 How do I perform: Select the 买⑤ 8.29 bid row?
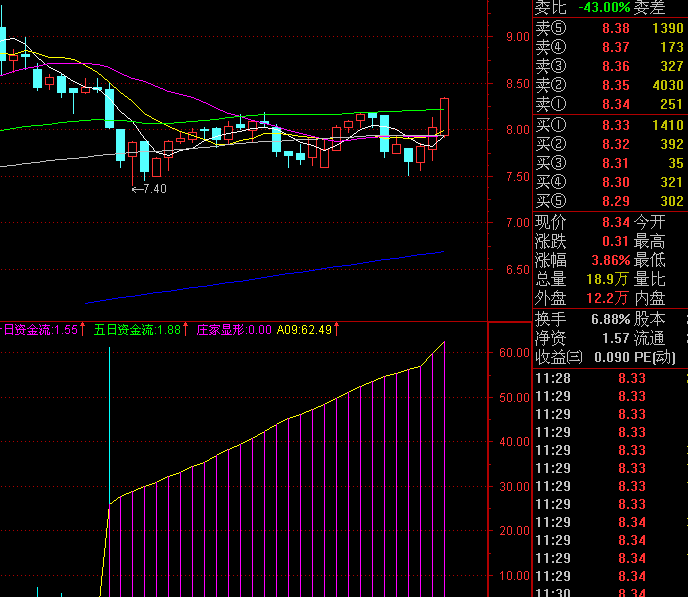(x=610, y=201)
